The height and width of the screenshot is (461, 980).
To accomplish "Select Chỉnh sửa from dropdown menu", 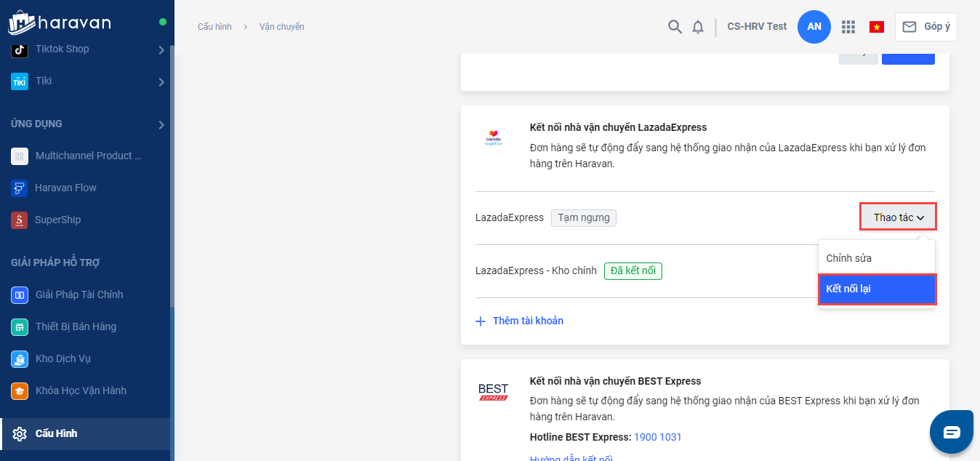I will (848, 258).
